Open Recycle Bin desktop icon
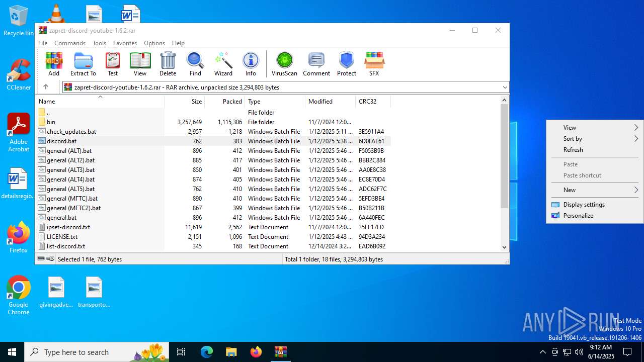This screenshot has width=644, height=362. pos(19,21)
